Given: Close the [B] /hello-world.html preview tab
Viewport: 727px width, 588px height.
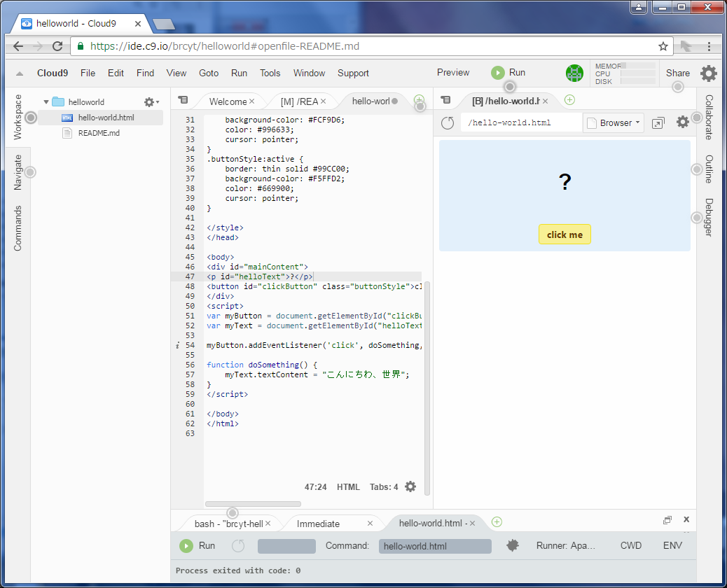Looking at the screenshot, I should click(545, 101).
